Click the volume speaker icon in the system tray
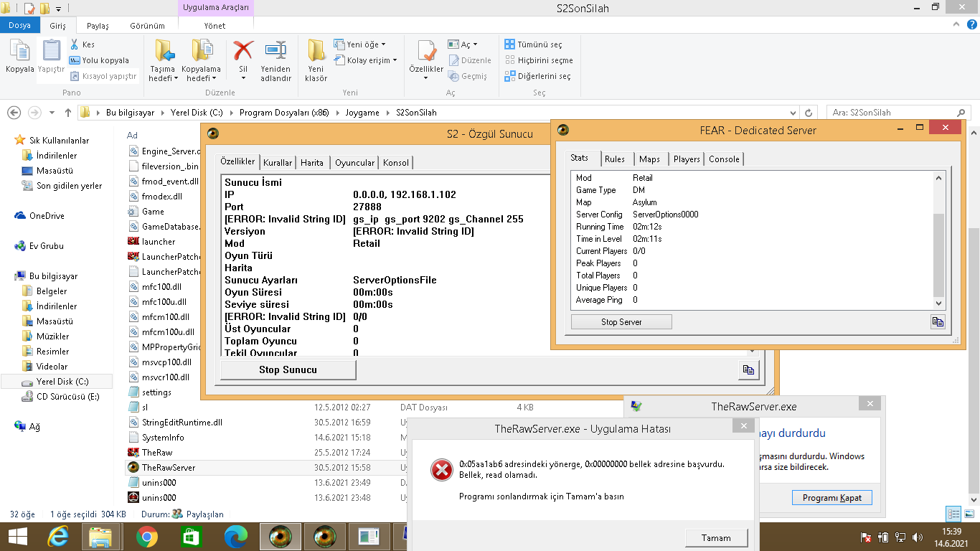Viewport: 980px width, 551px height. tap(918, 537)
